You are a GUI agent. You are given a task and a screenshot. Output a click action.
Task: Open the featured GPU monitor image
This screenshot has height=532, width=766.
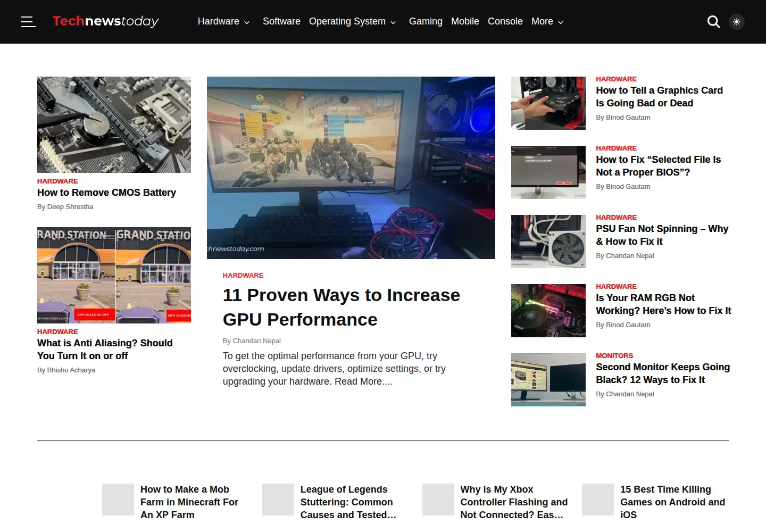click(x=351, y=168)
